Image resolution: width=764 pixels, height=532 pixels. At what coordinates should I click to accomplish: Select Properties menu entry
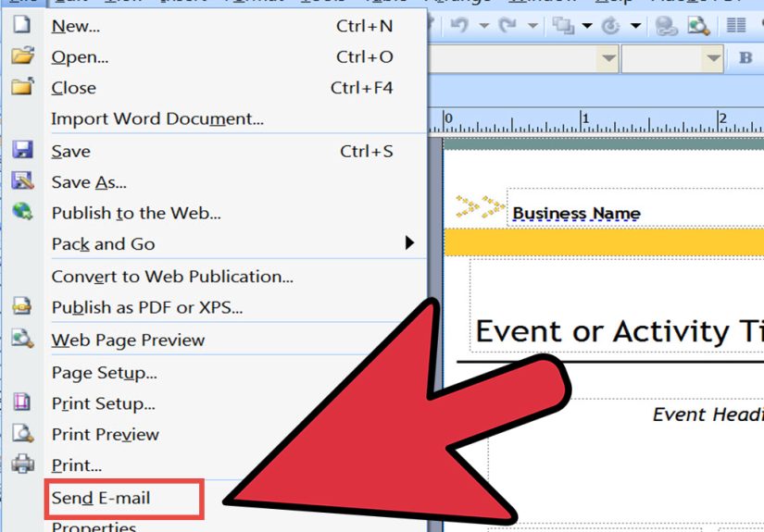[94, 526]
